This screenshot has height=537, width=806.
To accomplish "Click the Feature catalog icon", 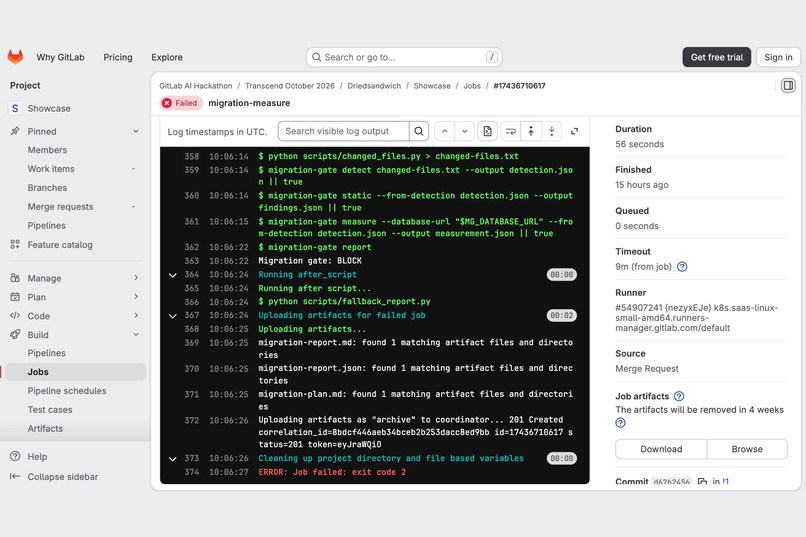I will click(x=15, y=245).
